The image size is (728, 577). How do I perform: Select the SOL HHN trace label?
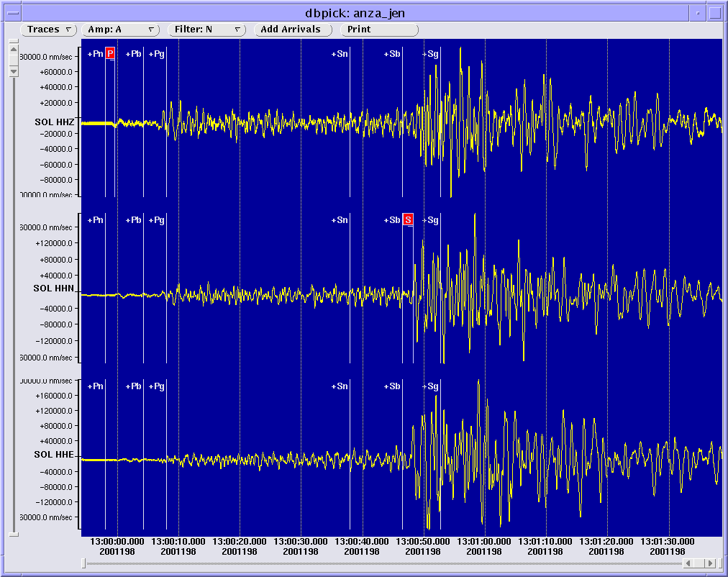pyautogui.click(x=54, y=288)
